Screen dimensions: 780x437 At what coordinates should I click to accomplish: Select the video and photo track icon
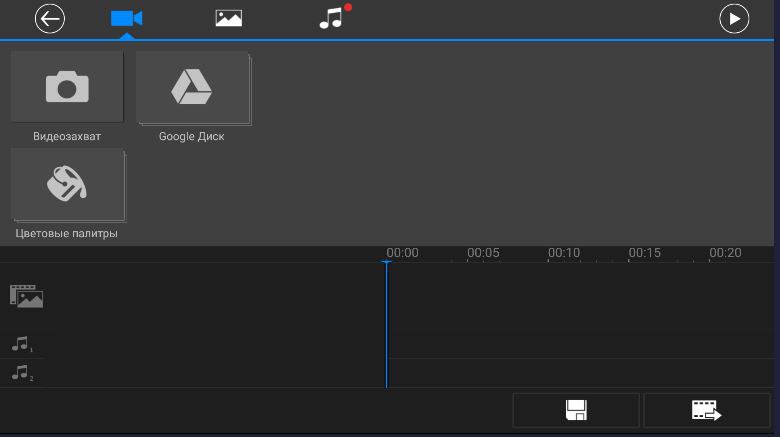tap(26, 296)
